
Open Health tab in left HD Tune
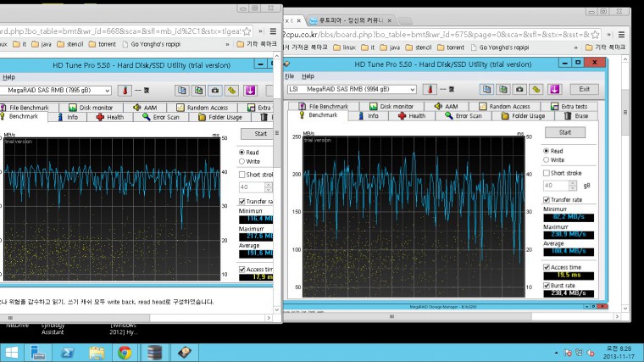[x=110, y=117]
